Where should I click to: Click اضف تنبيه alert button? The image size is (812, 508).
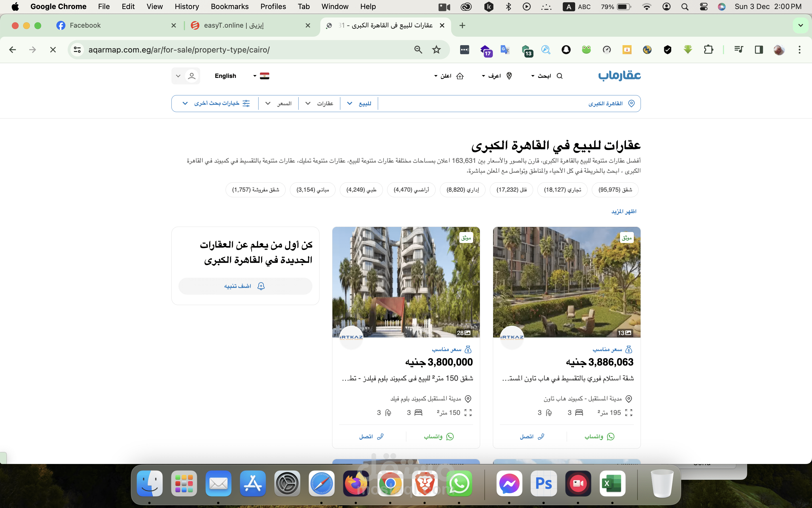[245, 286]
